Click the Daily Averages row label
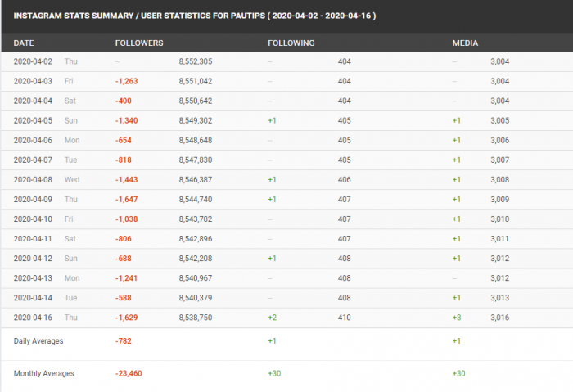Screen dimensions: 573x392 pos(38,340)
